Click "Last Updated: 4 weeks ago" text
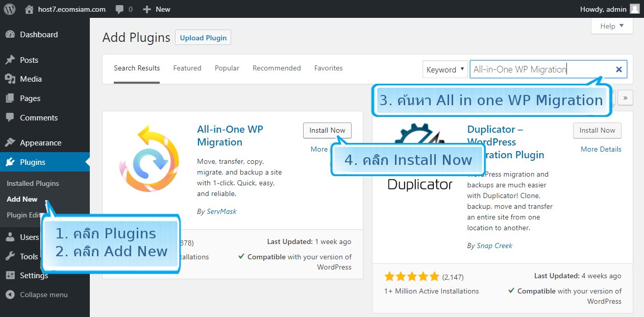The image size is (644, 317). (578, 276)
